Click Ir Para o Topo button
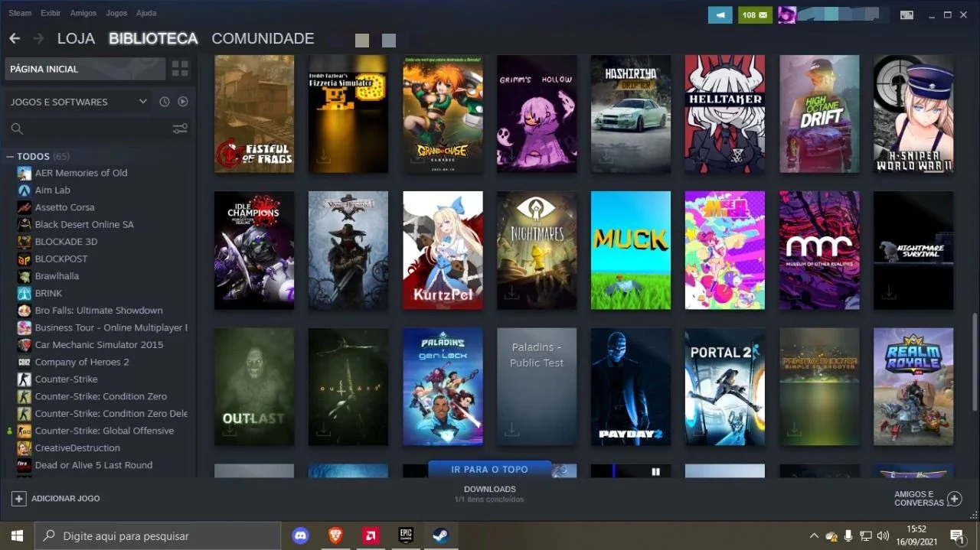The height and width of the screenshot is (550, 980). (x=490, y=469)
